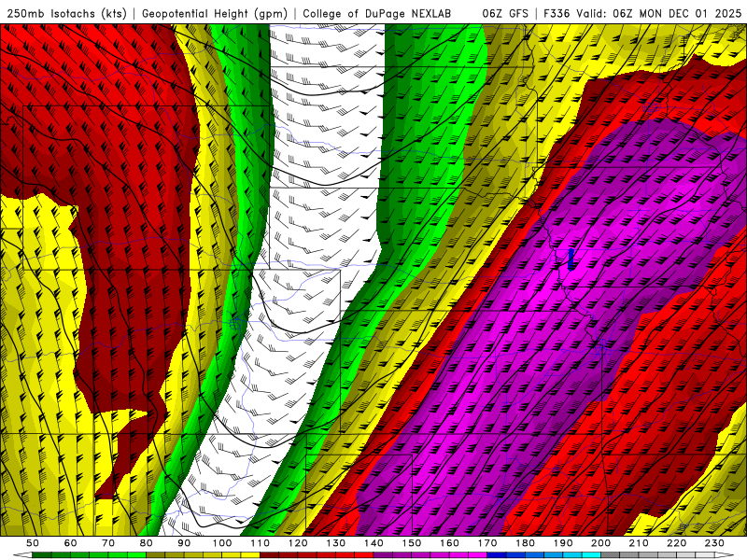
Task: Click the 120 knot scale label
Action: [298, 543]
